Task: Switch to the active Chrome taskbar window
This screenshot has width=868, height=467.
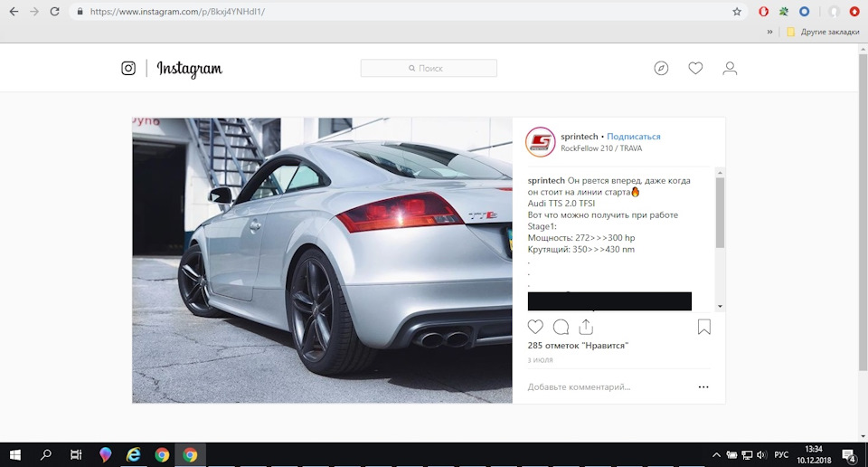Action: click(x=190, y=455)
